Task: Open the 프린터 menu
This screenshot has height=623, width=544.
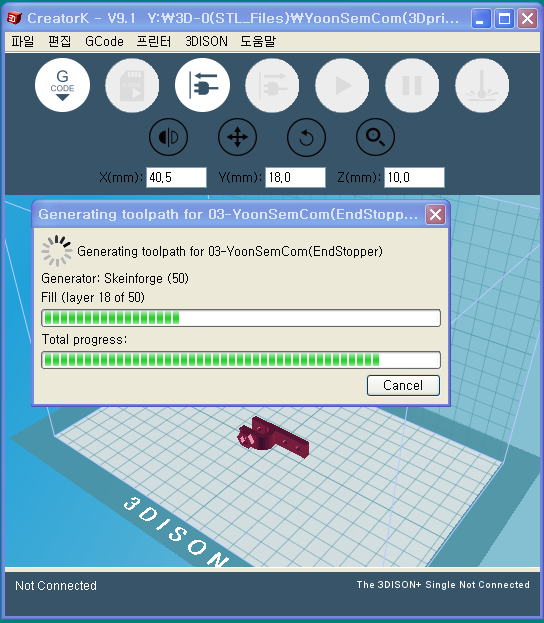Action: tap(154, 41)
